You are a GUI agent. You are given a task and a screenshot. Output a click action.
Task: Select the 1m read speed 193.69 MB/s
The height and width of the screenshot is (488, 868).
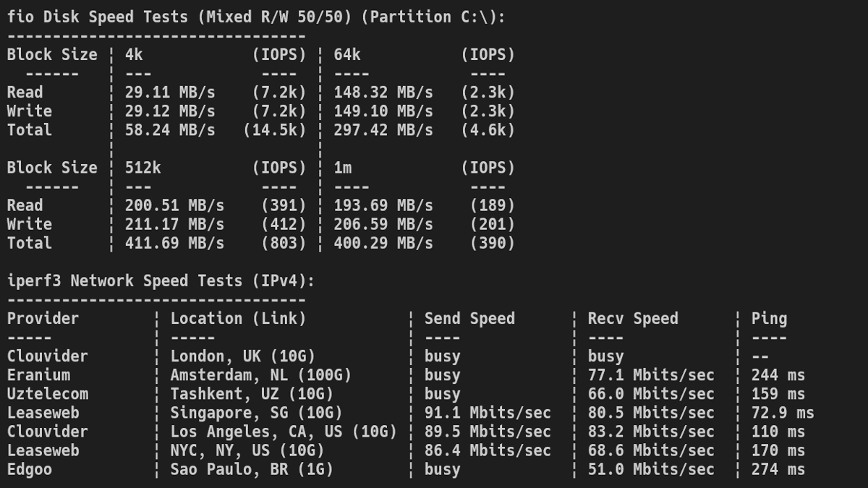click(x=383, y=205)
